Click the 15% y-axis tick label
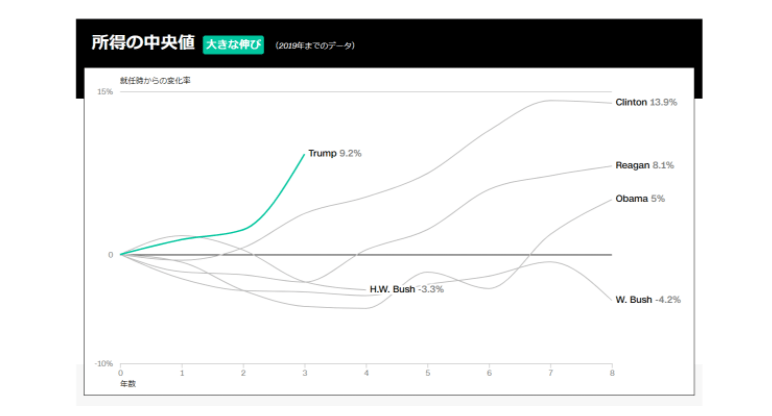Screen dimensions: 772x416 104,92
